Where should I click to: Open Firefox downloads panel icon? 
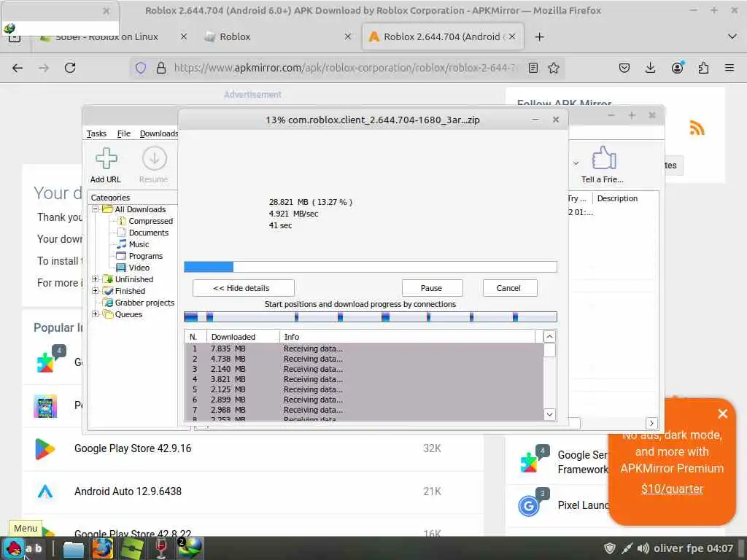(650, 68)
